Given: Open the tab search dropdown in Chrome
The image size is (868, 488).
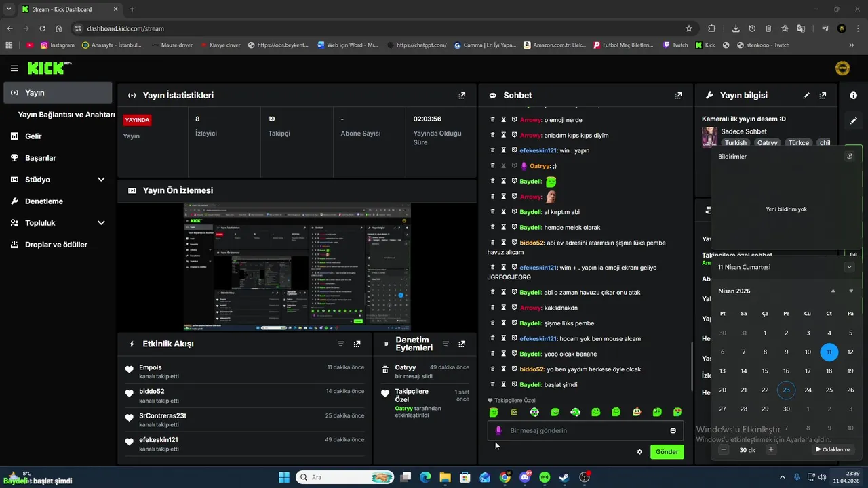Looking at the screenshot, I should tap(9, 9).
